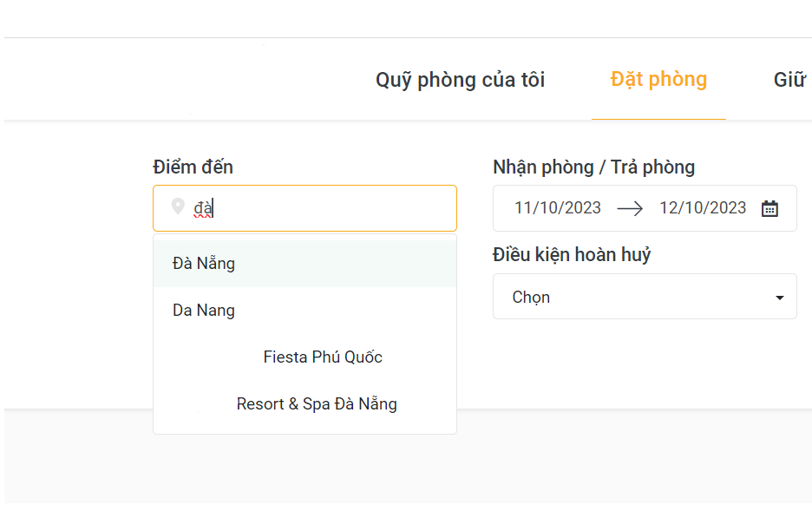
Task: Click the Nhận phòng / Trả phòng label
Action: tap(593, 167)
